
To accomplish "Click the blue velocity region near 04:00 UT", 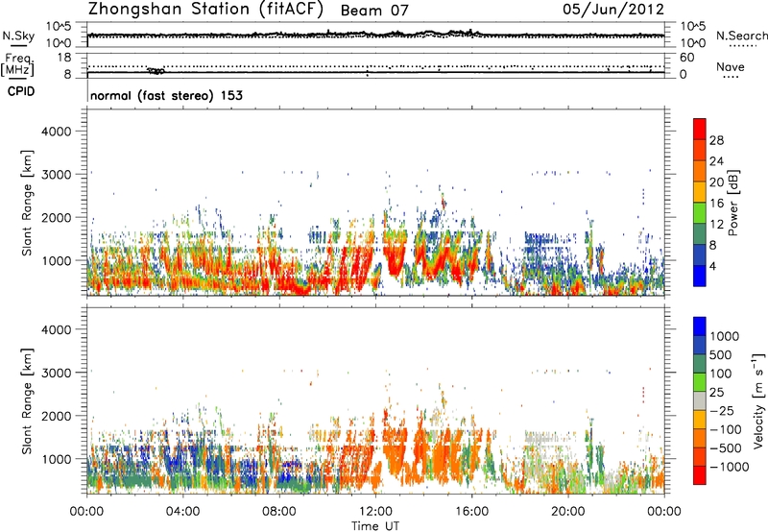I will tap(176, 461).
